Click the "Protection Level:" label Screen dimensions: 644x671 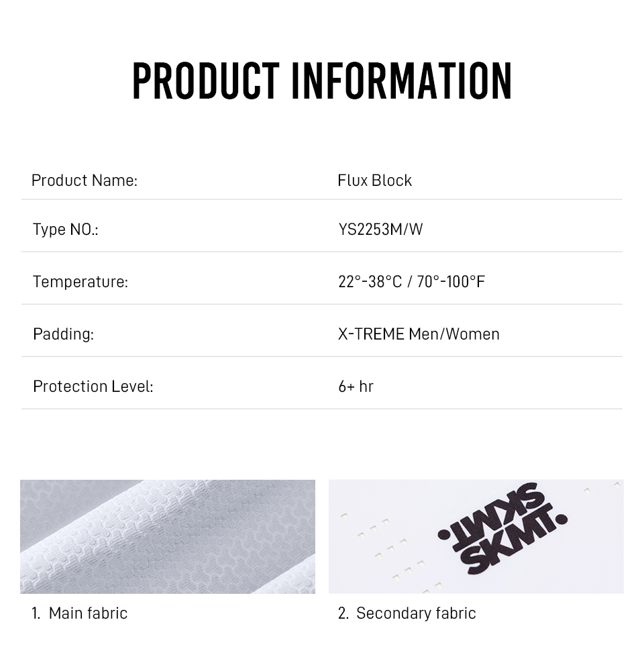pyautogui.click(x=93, y=386)
